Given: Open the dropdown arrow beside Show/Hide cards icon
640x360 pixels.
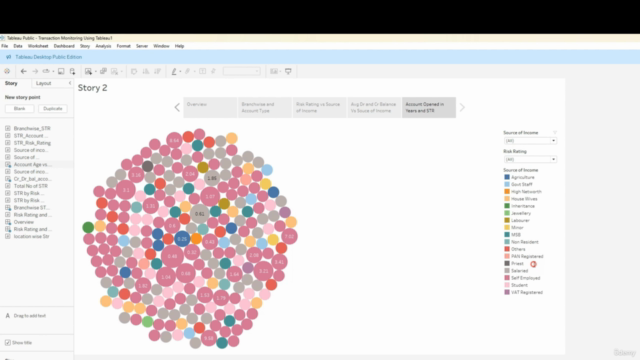Looking at the screenshot, I should point(280,71).
